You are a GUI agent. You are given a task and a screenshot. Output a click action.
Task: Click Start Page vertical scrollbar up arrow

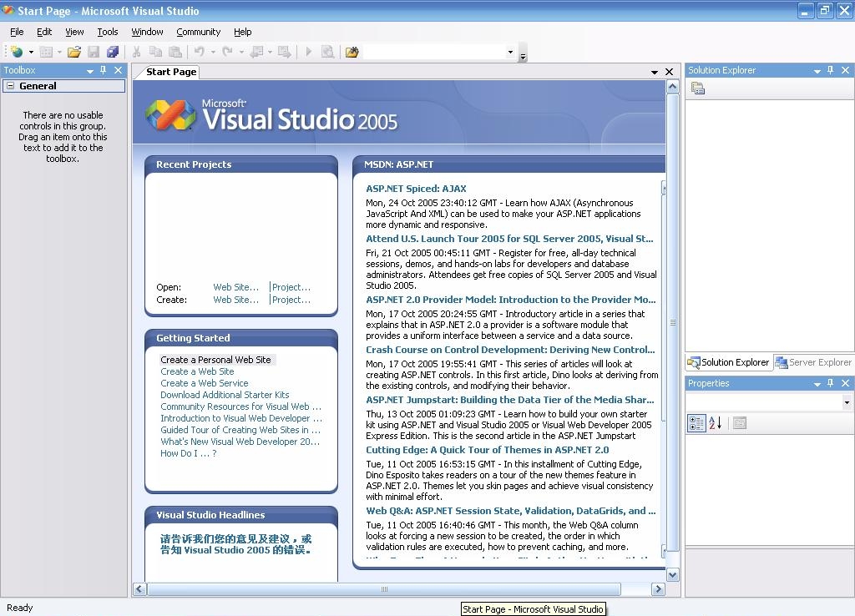[x=672, y=87]
